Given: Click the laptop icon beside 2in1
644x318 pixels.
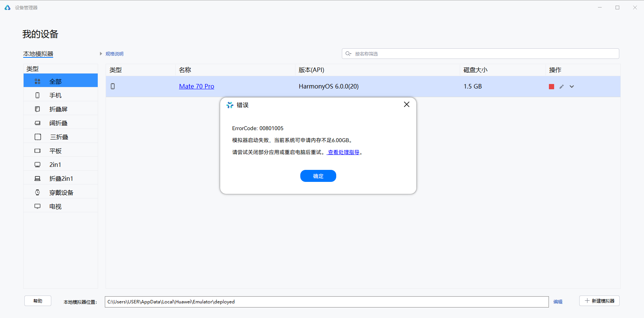Looking at the screenshot, I should pyautogui.click(x=37, y=165).
